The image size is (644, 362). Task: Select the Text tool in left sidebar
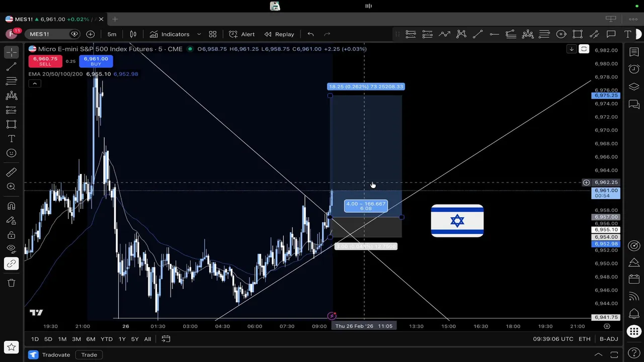point(12,139)
